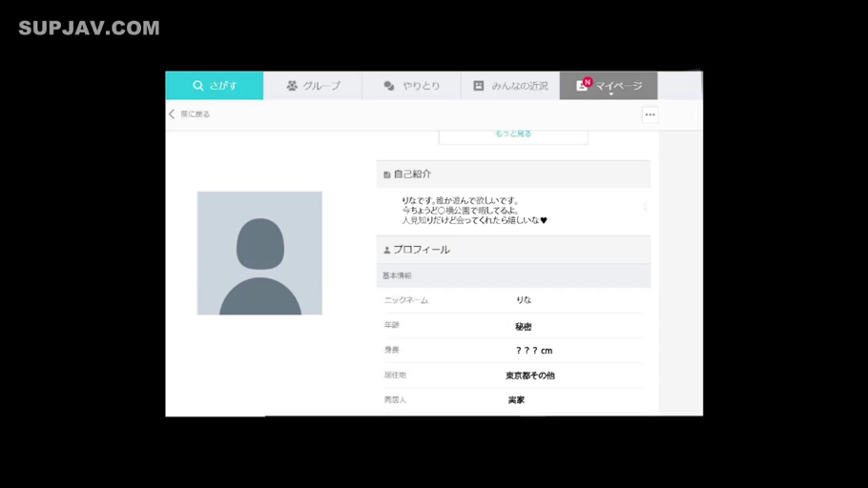Switch to the グループ tab
This screenshot has height=488, width=868.
tap(313, 86)
